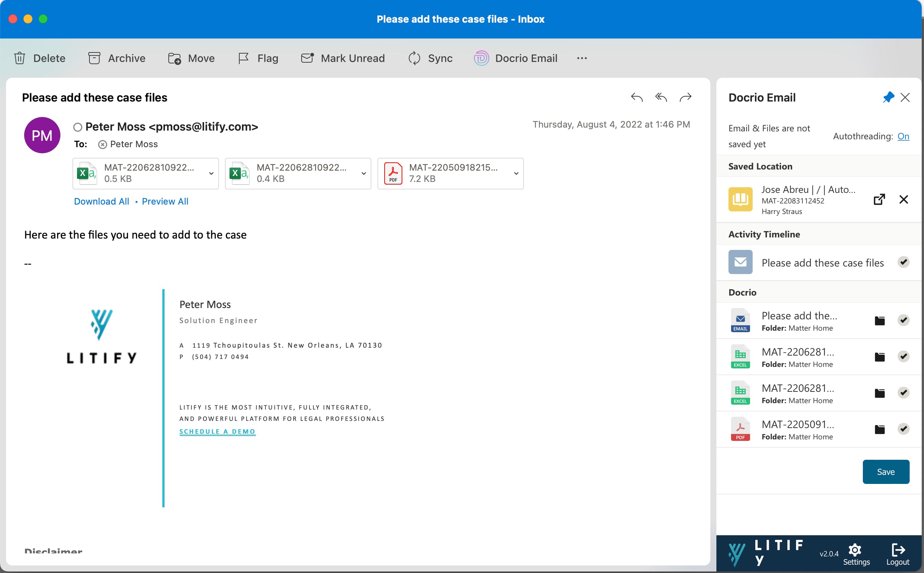Expand first Excel attachment dropdown arrow

tap(211, 174)
